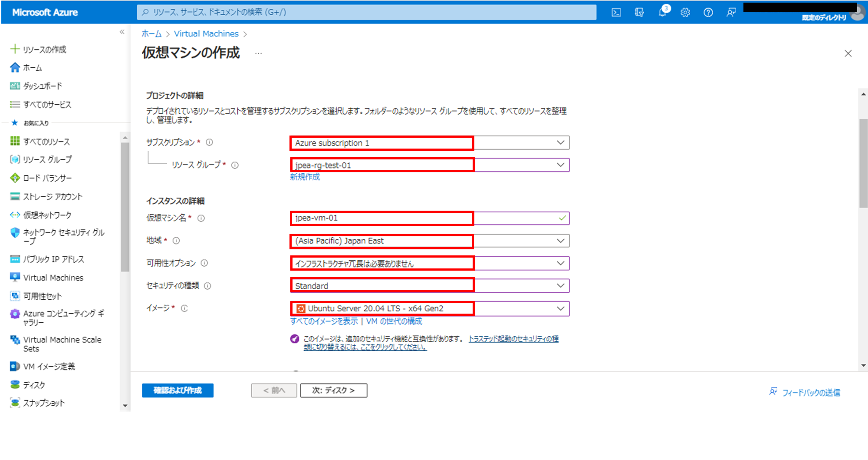Screen dimensions: 868x460
Task: Click the main form vertical scrollbar thumb
Action: point(863,163)
